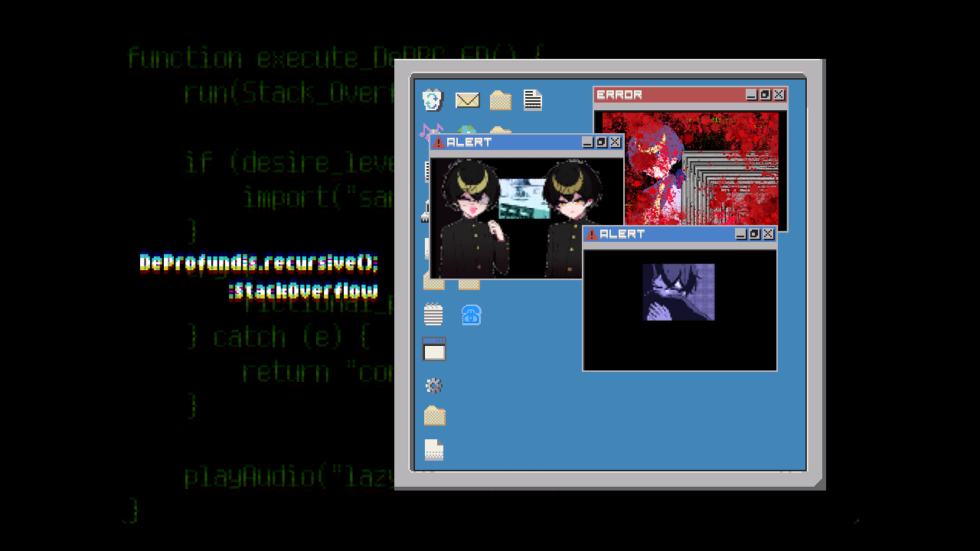
Task: Click the ERROR window title bar
Action: (691, 95)
